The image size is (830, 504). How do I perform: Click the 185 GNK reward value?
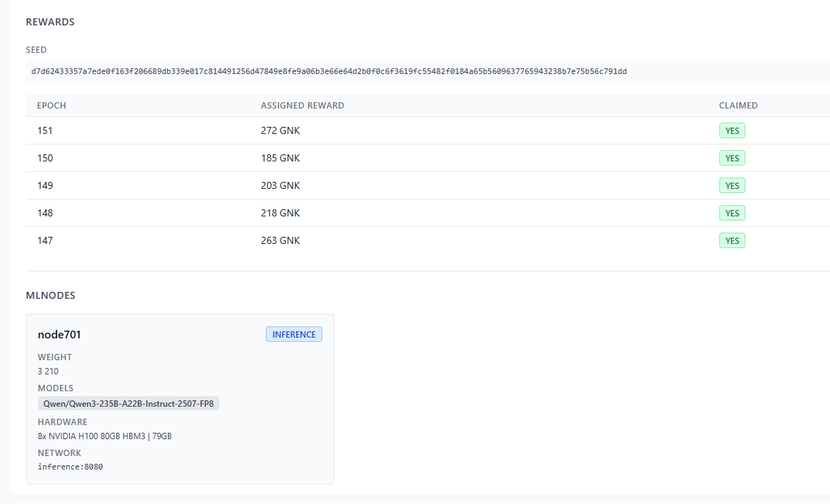coord(280,158)
